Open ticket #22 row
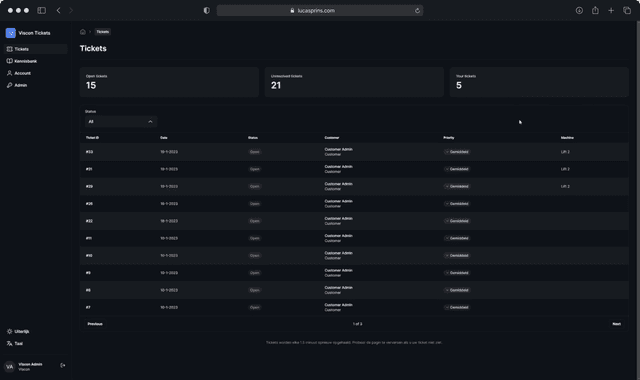The image size is (640, 380). click(x=354, y=221)
